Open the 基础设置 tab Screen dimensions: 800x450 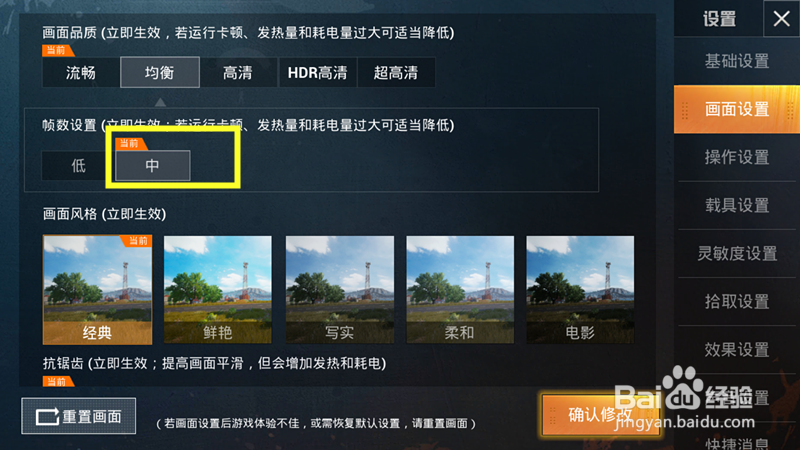point(737,61)
